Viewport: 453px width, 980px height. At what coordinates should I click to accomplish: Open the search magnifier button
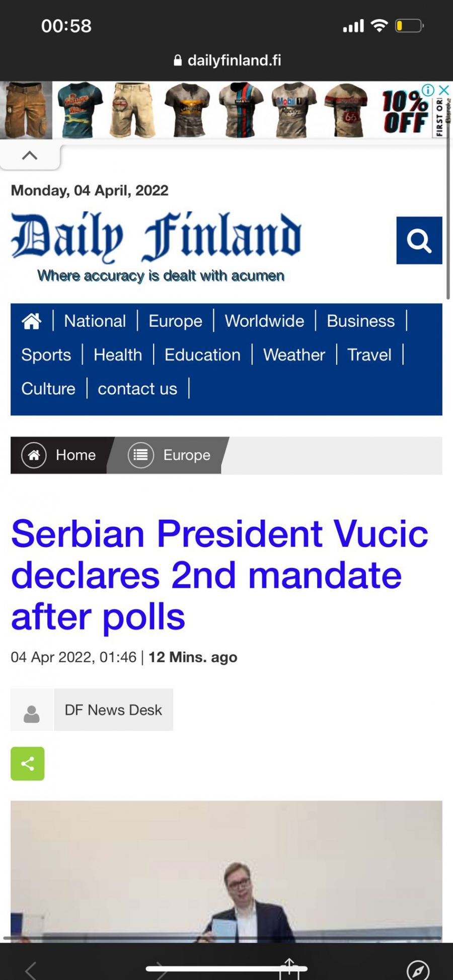(419, 240)
